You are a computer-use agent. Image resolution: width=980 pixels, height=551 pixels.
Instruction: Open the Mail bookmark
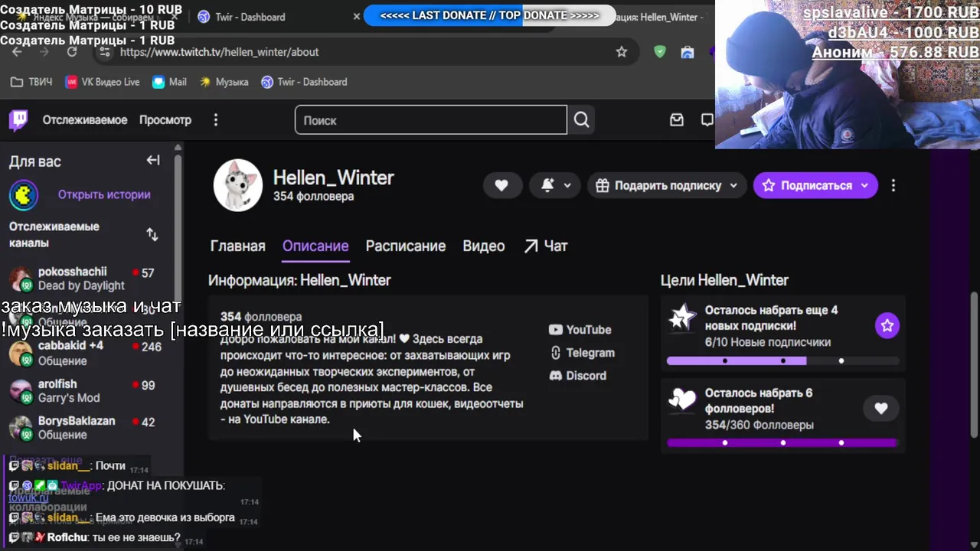pos(169,82)
